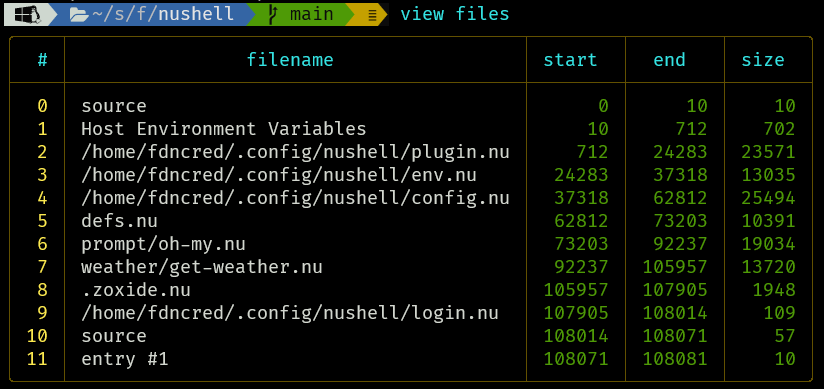This screenshot has height=389, width=824.
Task: Click size value 57
Action: [x=785, y=336]
